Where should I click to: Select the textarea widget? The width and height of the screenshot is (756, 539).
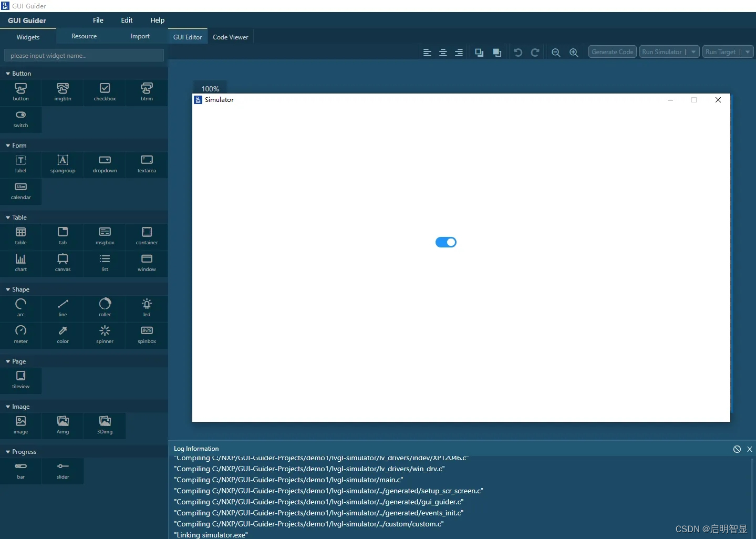[147, 164]
